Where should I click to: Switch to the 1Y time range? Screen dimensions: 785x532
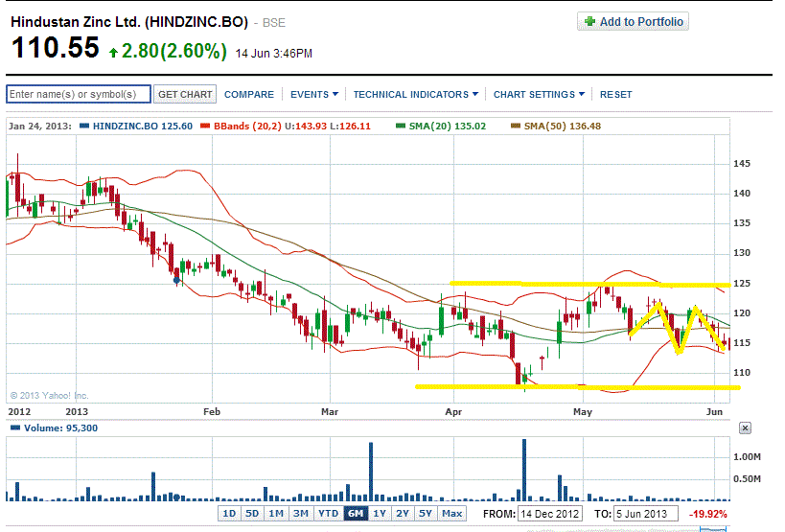380,514
